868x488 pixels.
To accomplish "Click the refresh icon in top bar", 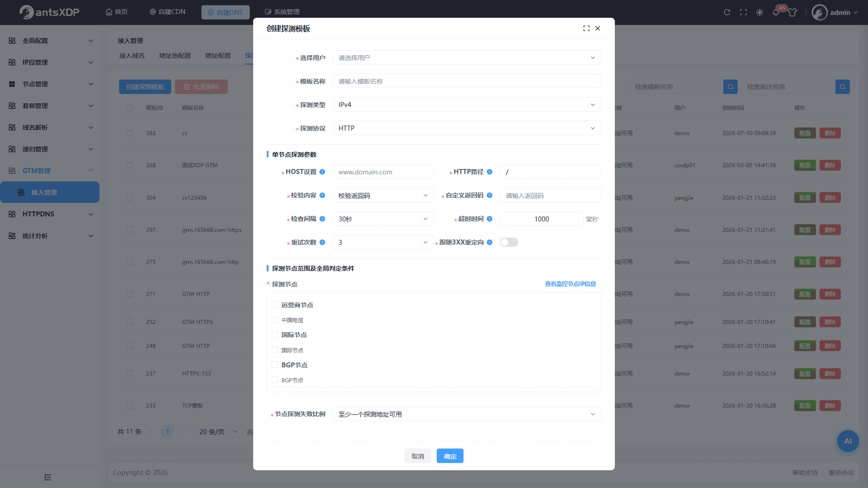I will click(x=727, y=12).
